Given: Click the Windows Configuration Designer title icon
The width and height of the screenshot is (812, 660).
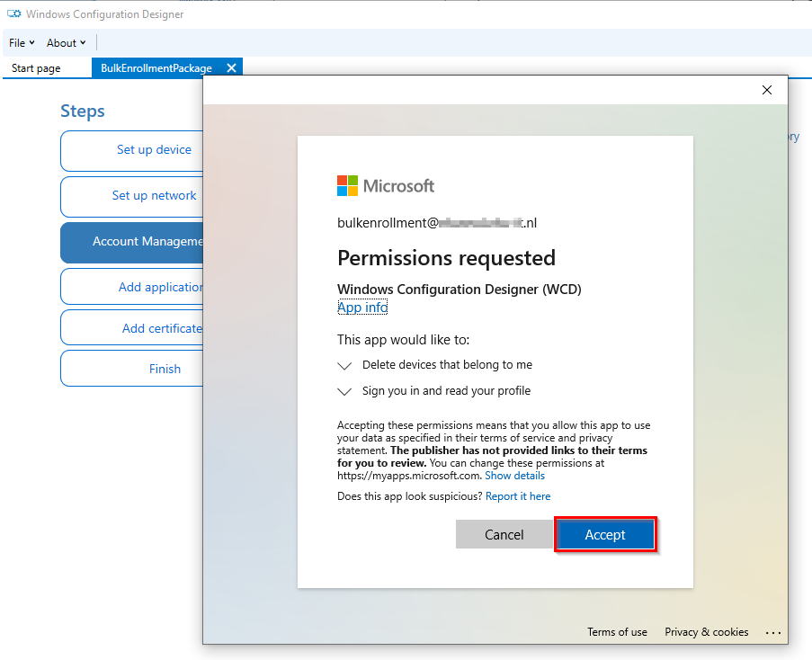Looking at the screenshot, I should coord(14,14).
